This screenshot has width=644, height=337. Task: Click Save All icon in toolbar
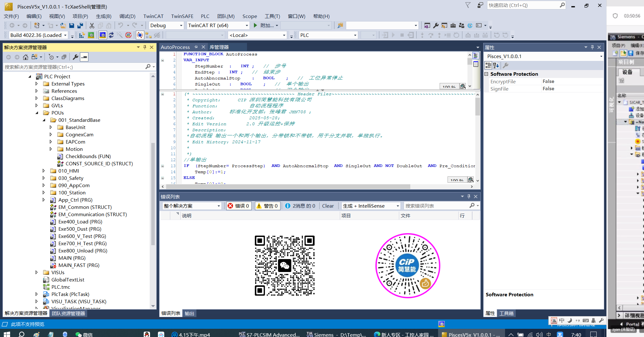tap(80, 26)
